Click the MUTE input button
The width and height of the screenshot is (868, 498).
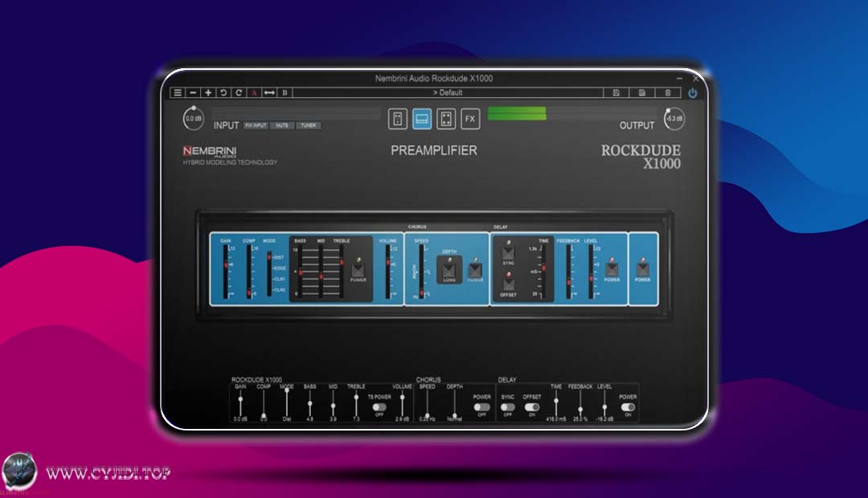click(x=282, y=125)
